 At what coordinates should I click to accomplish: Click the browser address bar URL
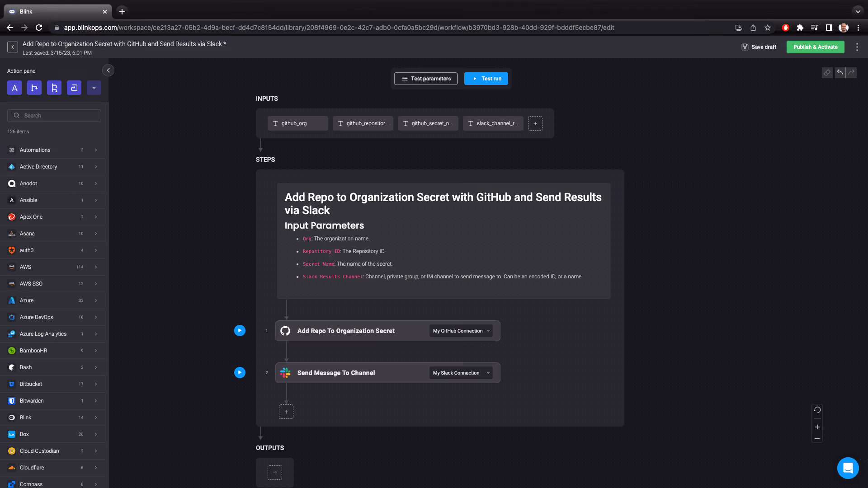click(x=339, y=28)
